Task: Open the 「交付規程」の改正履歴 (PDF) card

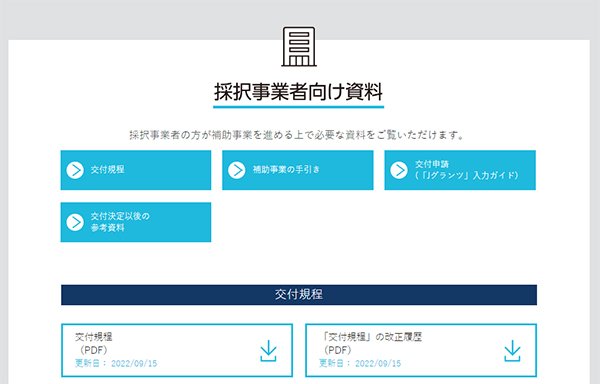Action: click(x=421, y=350)
